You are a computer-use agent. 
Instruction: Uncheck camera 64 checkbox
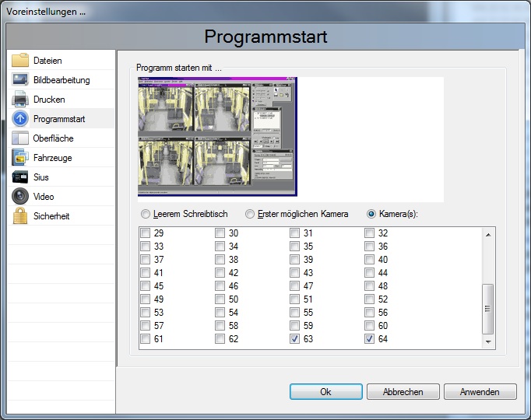370,340
